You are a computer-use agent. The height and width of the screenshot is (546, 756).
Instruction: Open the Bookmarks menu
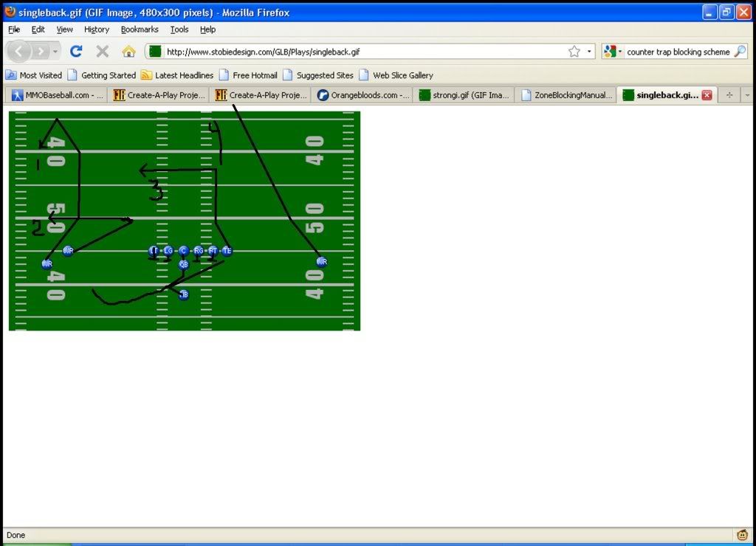click(140, 30)
